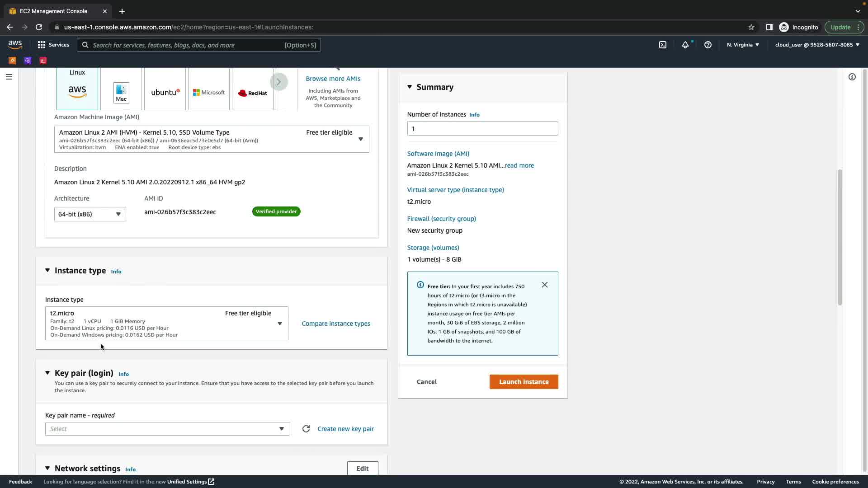868x488 pixels.
Task: Collapse the Summary panel
Action: (x=410, y=87)
